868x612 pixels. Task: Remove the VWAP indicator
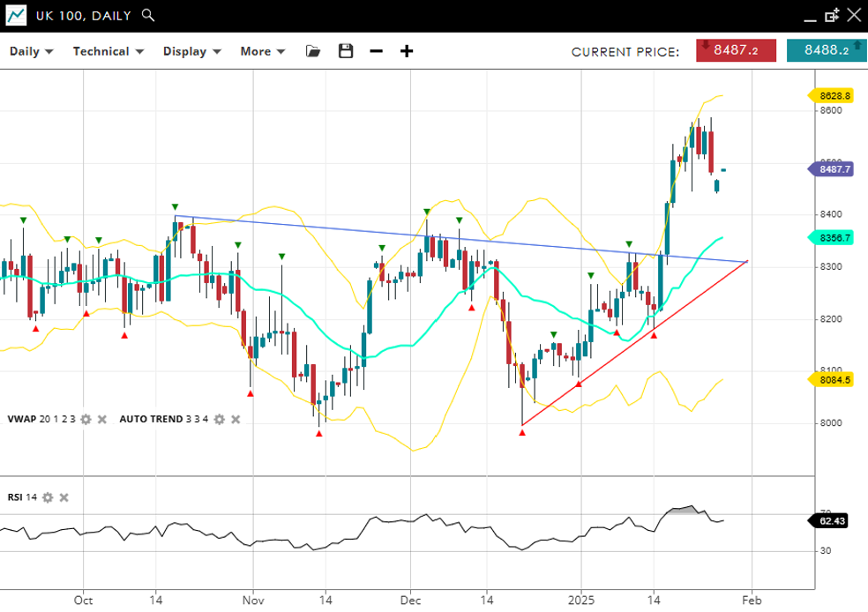click(101, 420)
